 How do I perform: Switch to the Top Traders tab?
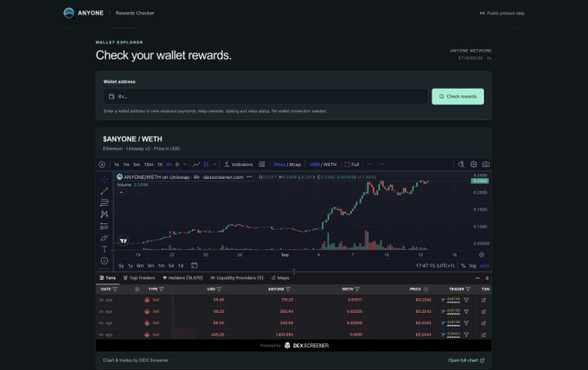(138, 277)
